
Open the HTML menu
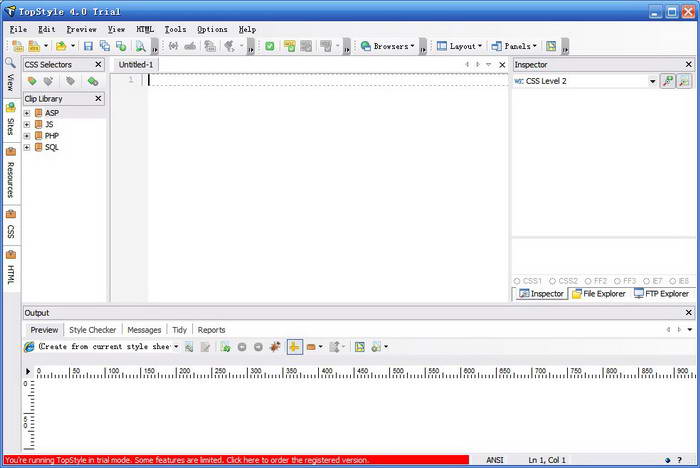[x=145, y=29]
